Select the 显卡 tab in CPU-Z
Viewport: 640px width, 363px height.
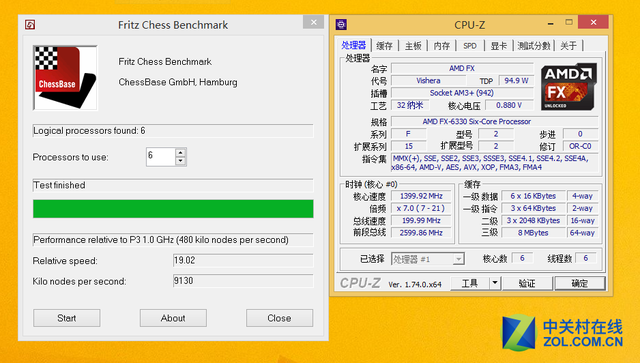[498, 46]
